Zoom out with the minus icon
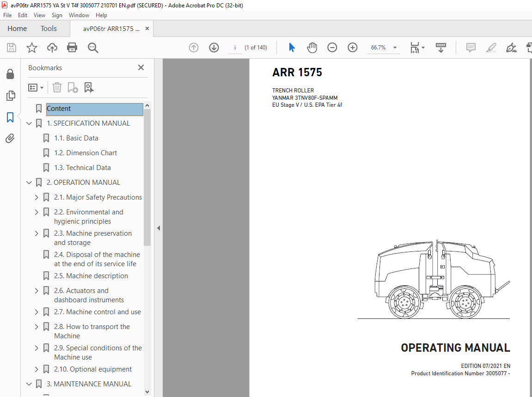This screenshot has height=397, width=532. click(x=332, y=48)
